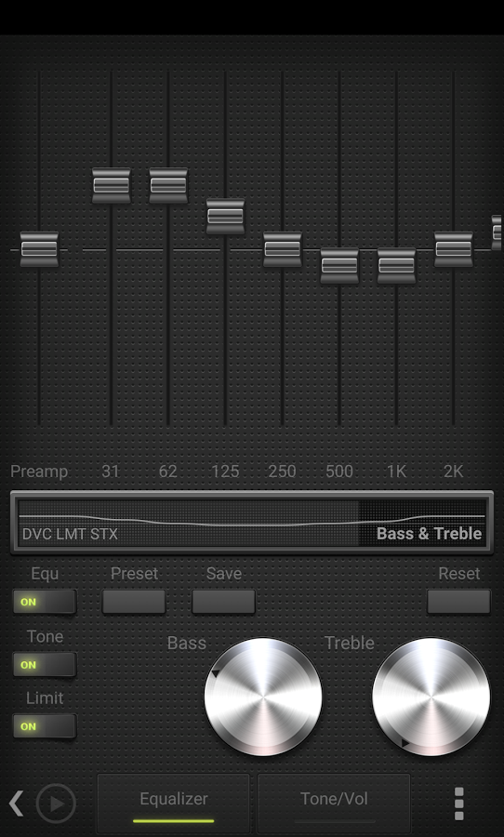Image resolution: width=504 pixels, height=837 pixels.
Task: Disable the Limit ON switch
Action: click(x=45, y=726)
